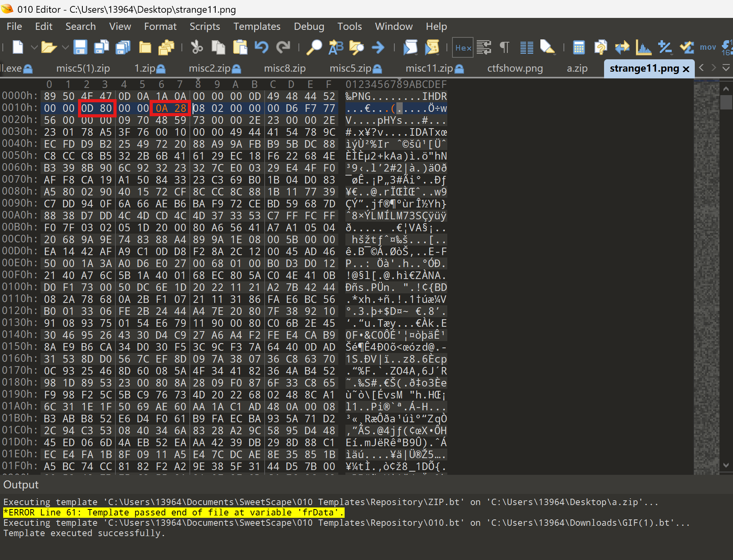Cut selection with the scissors icon
The width and height of the screenshot is (733, 560).
(x=197, y=47)
